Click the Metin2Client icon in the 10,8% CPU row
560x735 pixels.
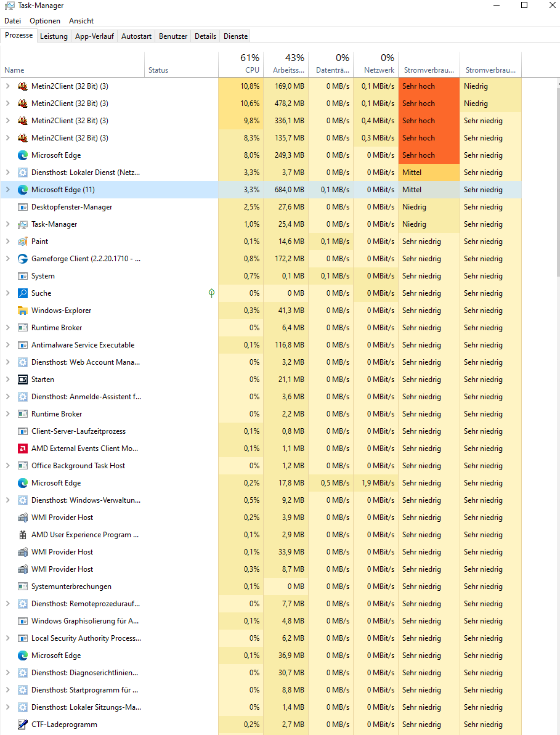(23, 86)
